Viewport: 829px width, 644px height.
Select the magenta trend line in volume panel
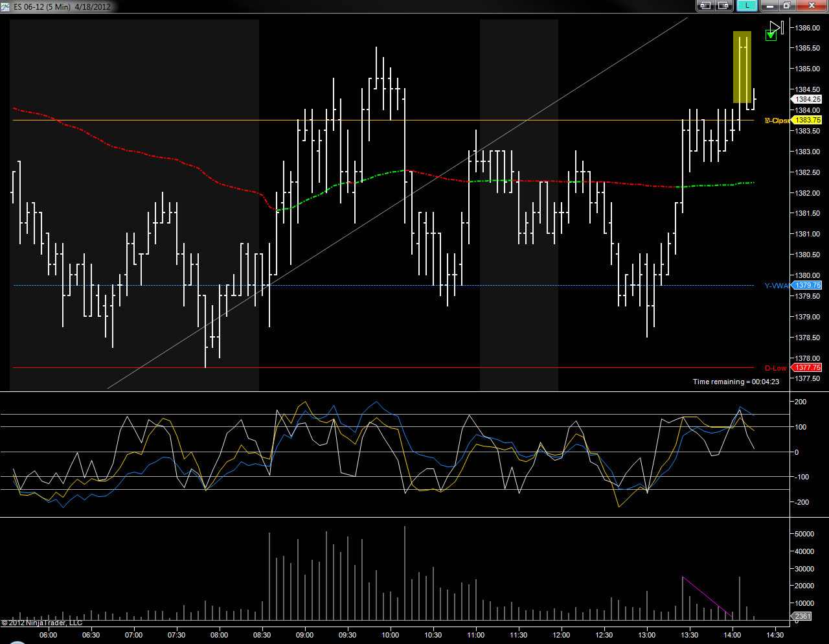(707, 597)
